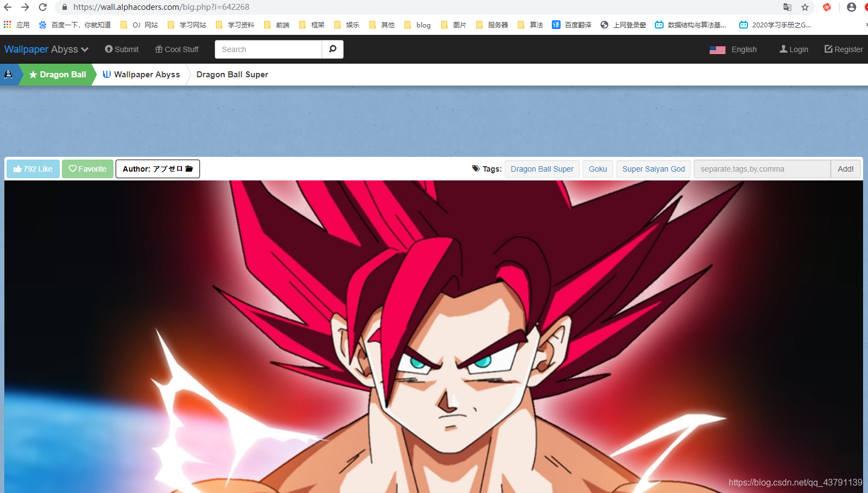Open the 娱乐 bookmark folder
Viewport: 868px width, 493px height.
click(347, 25)
